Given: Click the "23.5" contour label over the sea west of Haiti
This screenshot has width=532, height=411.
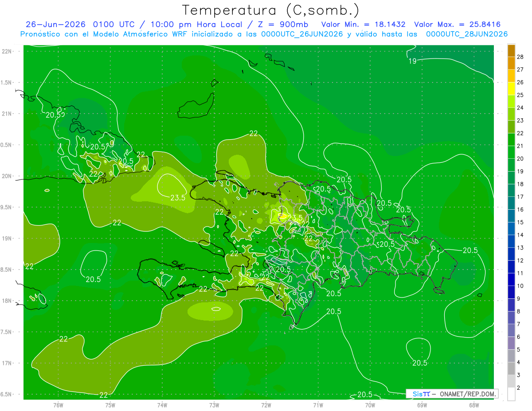Looking at the screenshot, I should click(178, 198).
